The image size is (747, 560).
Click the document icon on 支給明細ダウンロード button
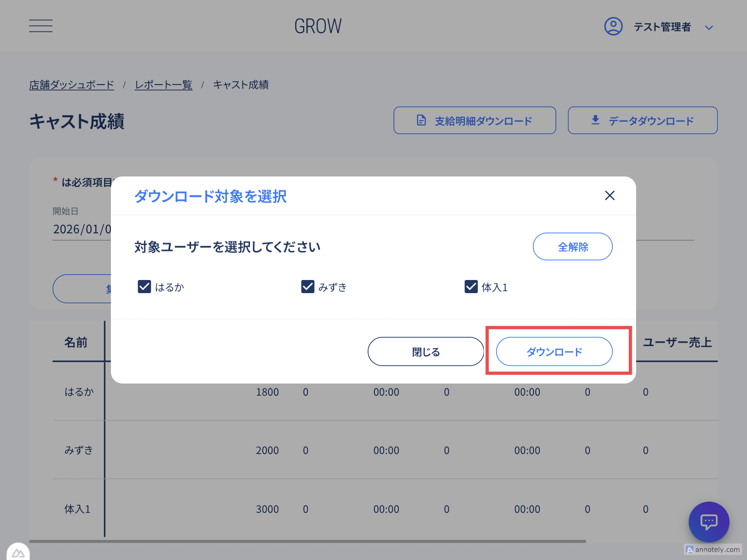pyautogui.click(x=421, y=120)
